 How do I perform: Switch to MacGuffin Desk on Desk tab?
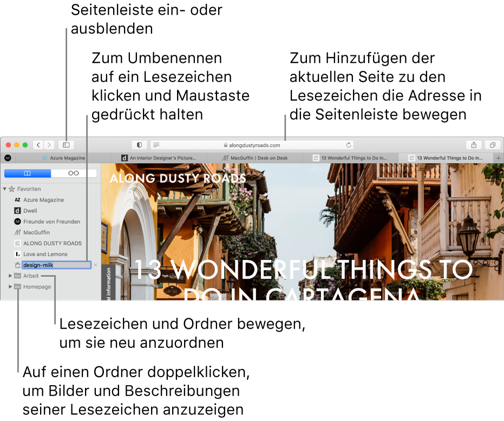pos(254,158)
